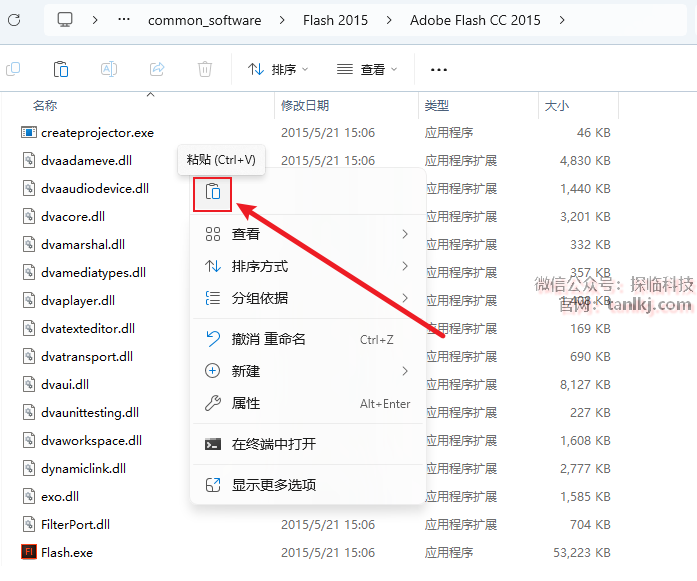Go to common_software in breadcrumb
697x581 pixels.
click(x=204, y=20)
